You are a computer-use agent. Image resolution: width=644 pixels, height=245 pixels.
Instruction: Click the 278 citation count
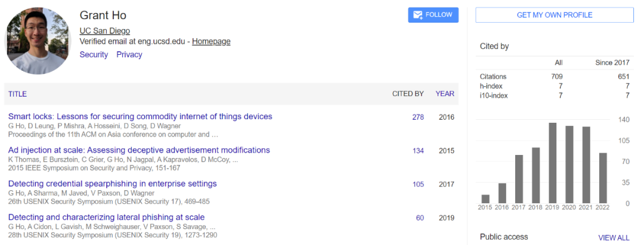tap(418, 117)
